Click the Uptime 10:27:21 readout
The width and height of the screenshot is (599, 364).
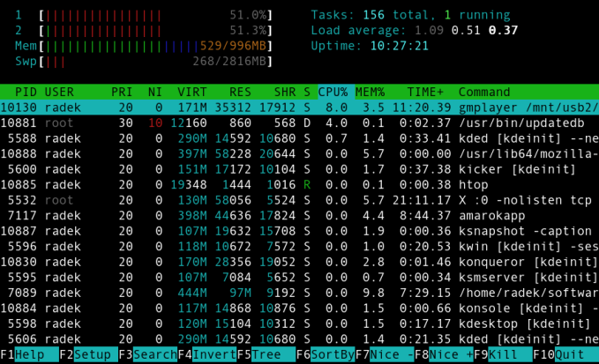370,46
